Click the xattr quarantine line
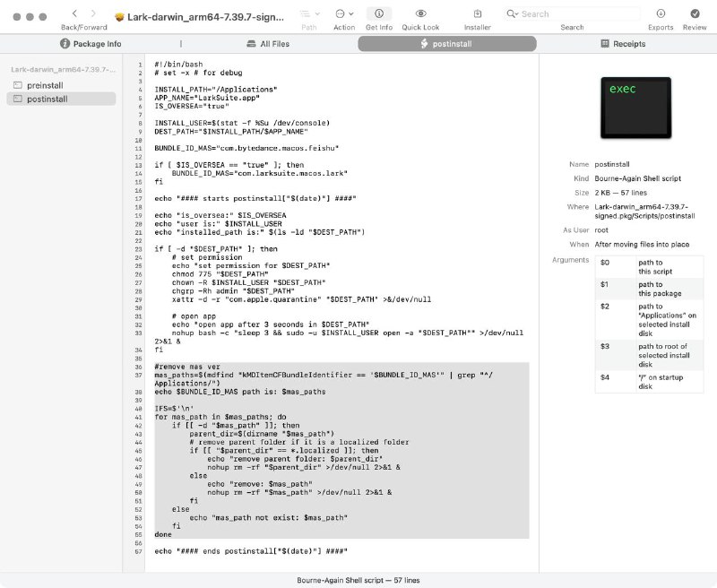The image size is (717, 588). click(301, 299)
